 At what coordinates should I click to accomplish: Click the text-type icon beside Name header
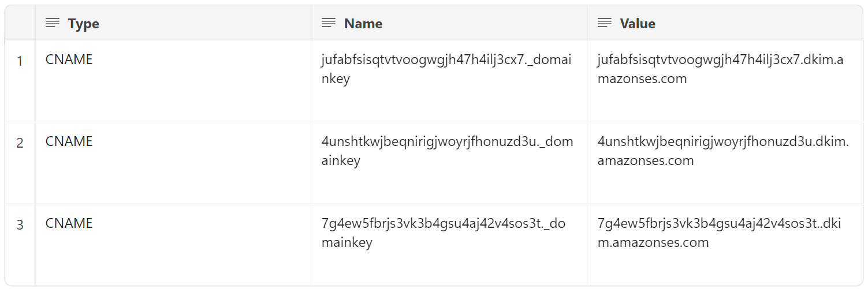[x=329, y=23]
